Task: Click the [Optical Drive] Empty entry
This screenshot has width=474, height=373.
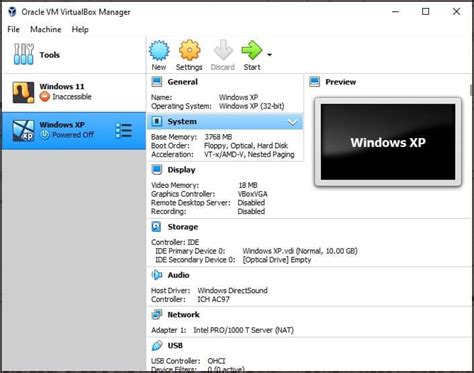Action: pos(277,260)
